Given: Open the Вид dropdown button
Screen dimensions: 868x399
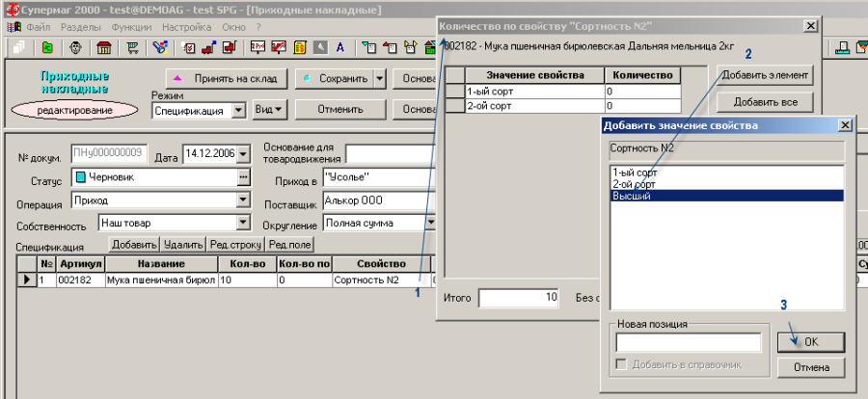Looking at the screenshot, I should [270, 110].
